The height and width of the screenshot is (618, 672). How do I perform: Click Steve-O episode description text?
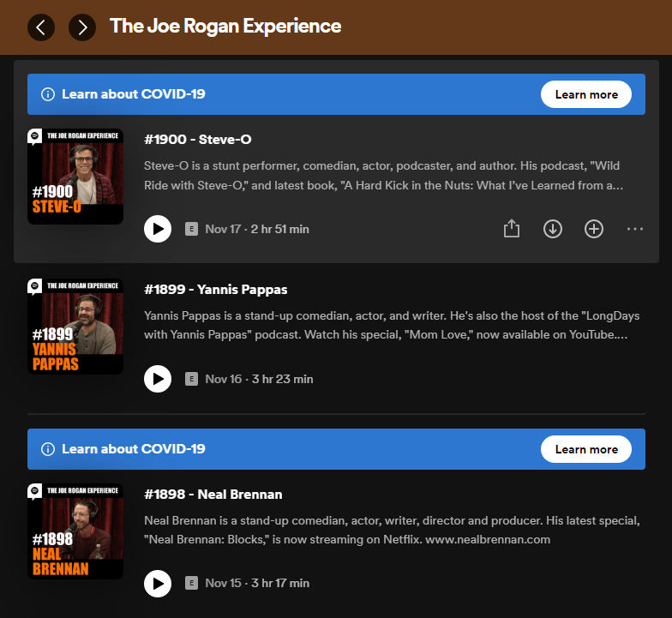[383, 175]
